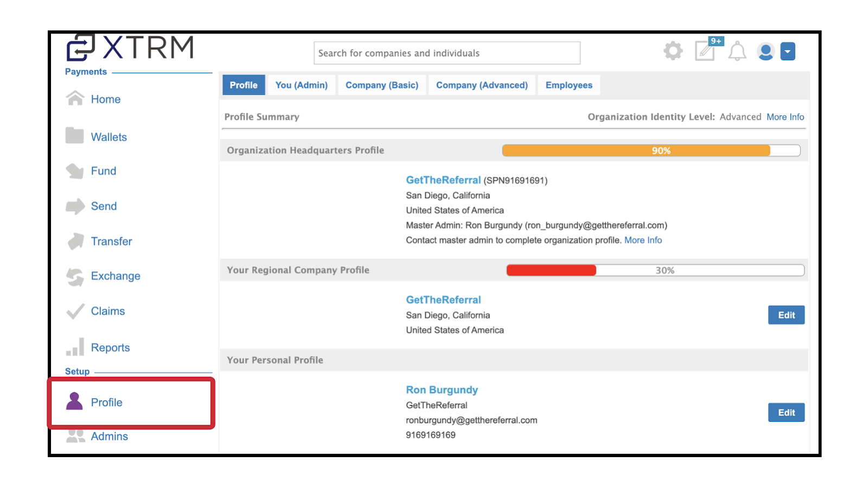Viewport: 868px width, 487px height.
Task: Switch to Company (Advanced) tab
Action: (x=482, y=85)
